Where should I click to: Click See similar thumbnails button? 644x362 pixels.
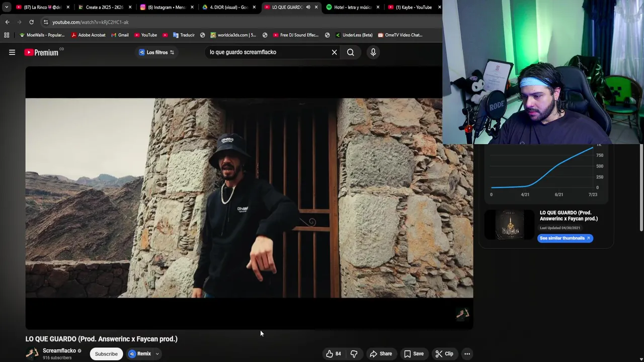tap(565, 238)
